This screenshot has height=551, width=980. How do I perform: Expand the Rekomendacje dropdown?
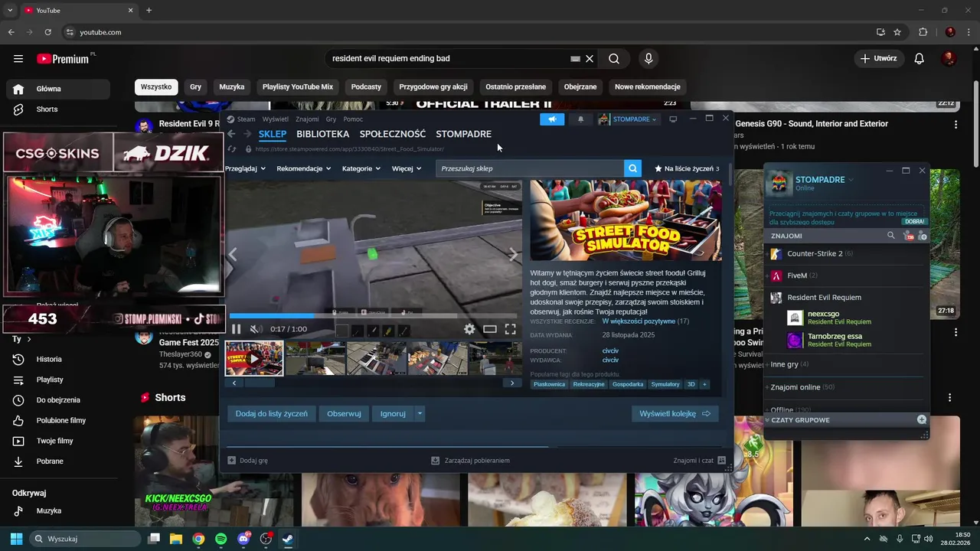point(304,168)
